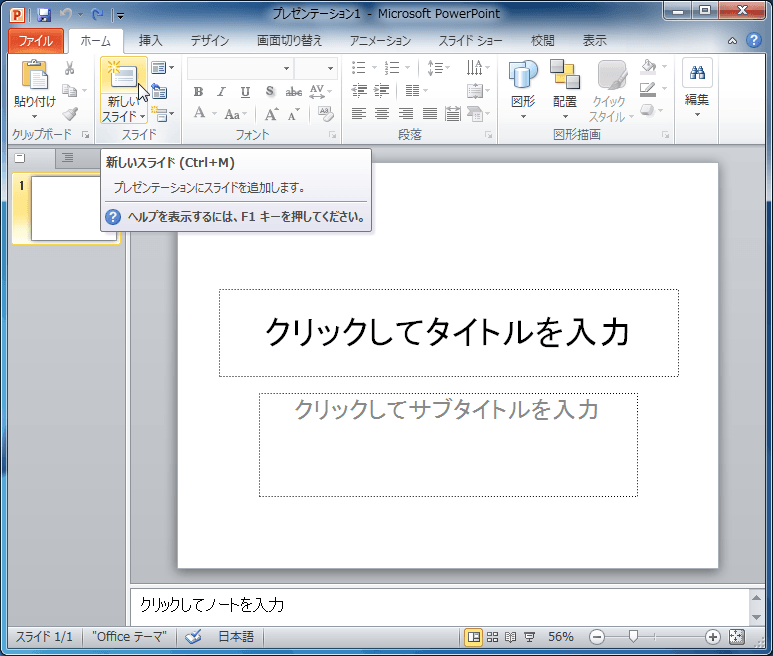773x656 pixels.
Task: Switch to slide sorter view
Action: (x=492, y=637)
